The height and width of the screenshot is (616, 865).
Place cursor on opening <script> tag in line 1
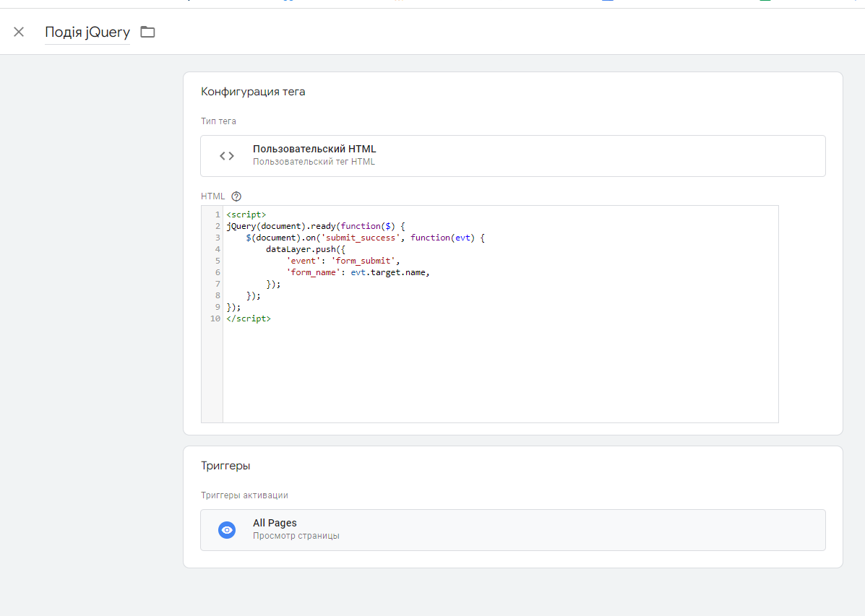[246, 214]
